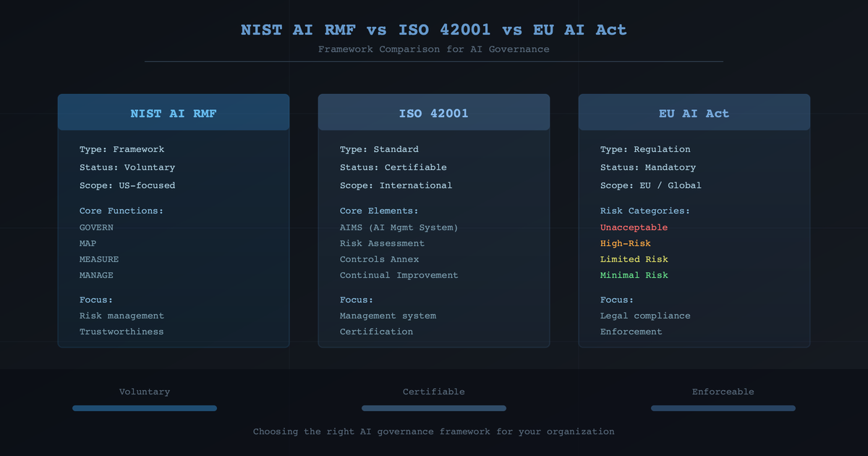Click the bar under Certifiable

tap(434, 408)
